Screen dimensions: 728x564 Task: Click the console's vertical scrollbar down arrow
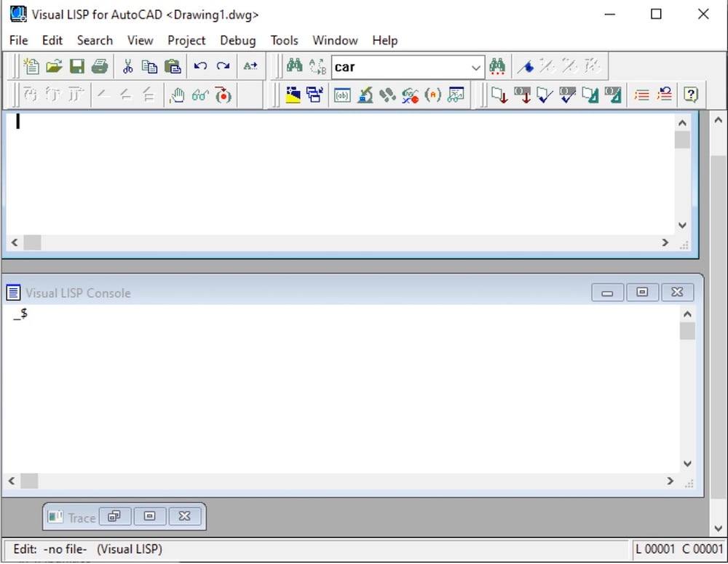point(687,464)
